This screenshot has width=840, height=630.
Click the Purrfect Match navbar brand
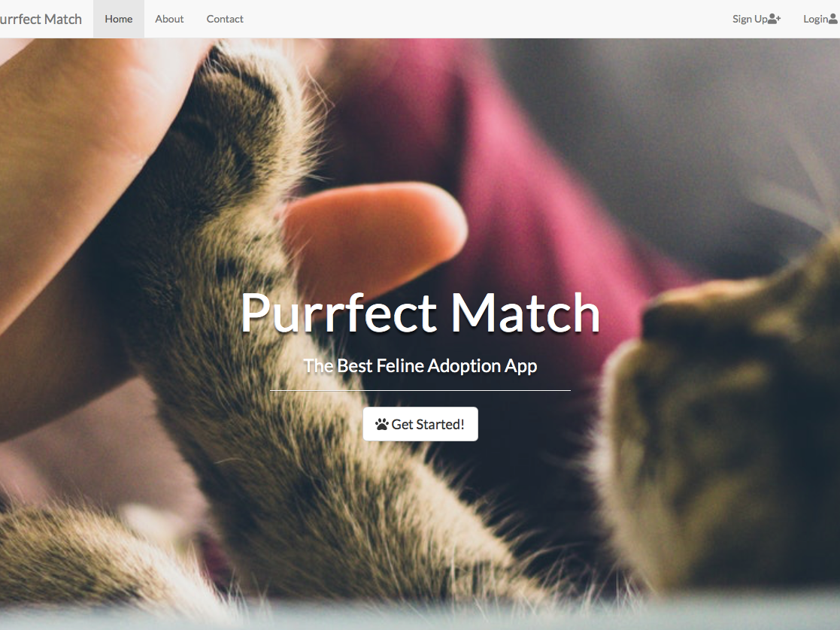[x=41, y=20]
